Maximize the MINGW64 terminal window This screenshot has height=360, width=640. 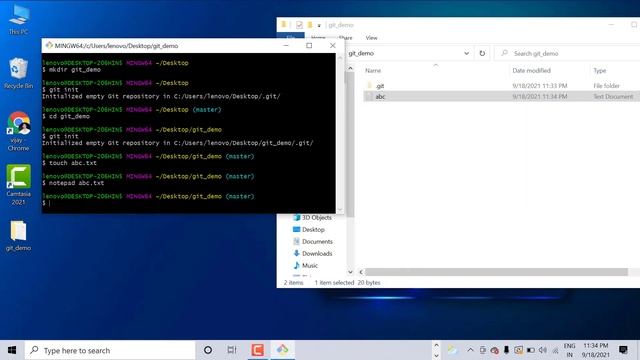309,45
